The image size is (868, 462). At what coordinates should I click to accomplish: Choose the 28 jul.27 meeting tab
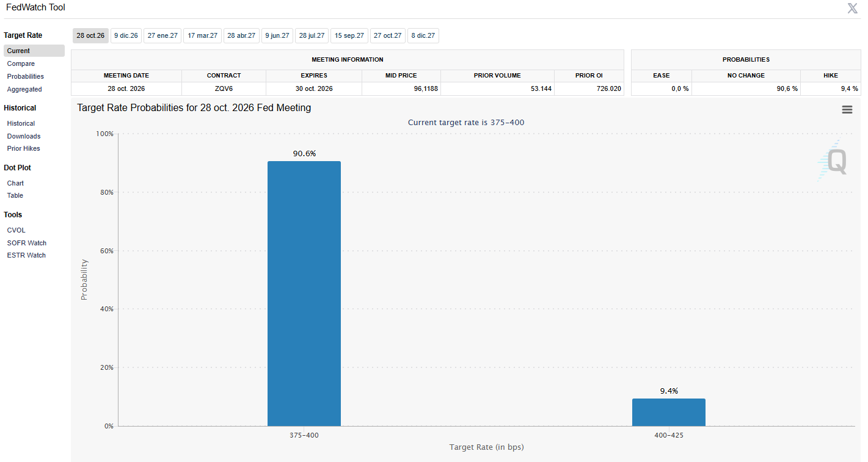312,35
